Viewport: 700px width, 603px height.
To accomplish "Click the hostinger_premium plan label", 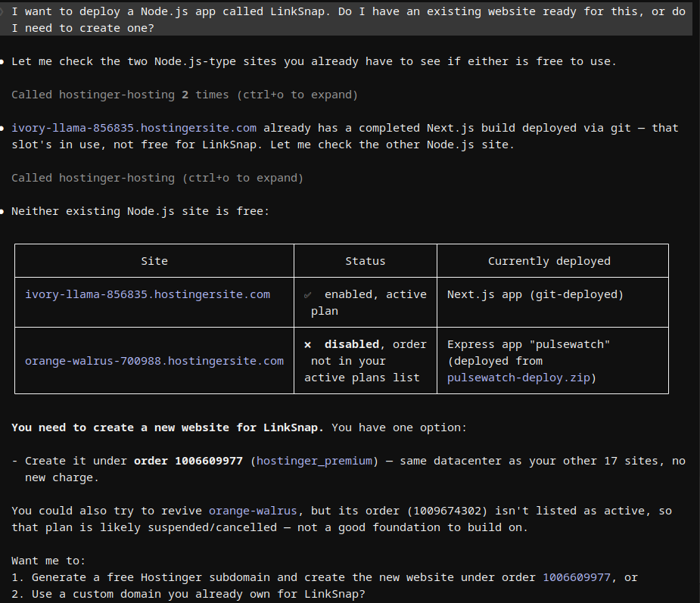I will [x=314, y=461].
